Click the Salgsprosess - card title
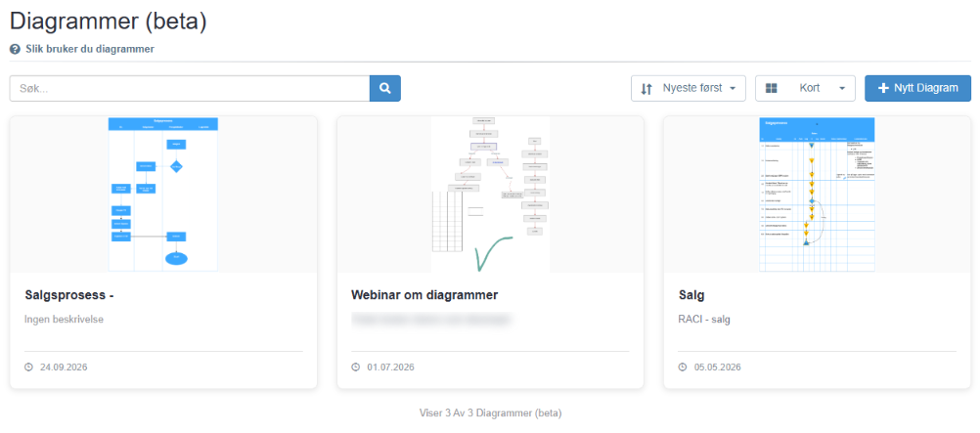Image resolution: width=980 pixels, height=433 pixels. coord(68,295)
